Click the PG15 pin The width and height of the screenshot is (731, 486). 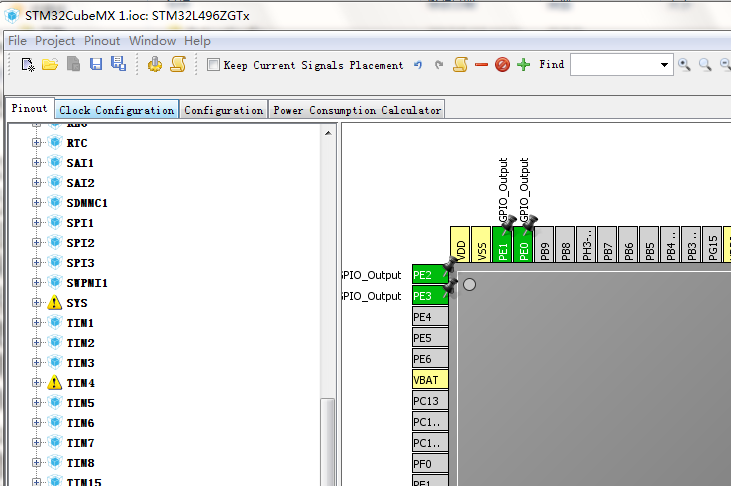tap(712, 244)
